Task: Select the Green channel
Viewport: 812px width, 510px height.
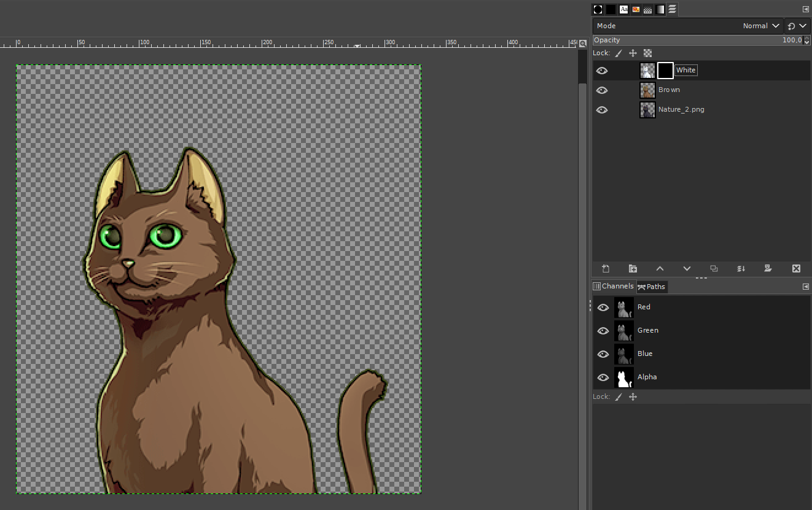Action: pyautogui.click(x=647, y=330)
